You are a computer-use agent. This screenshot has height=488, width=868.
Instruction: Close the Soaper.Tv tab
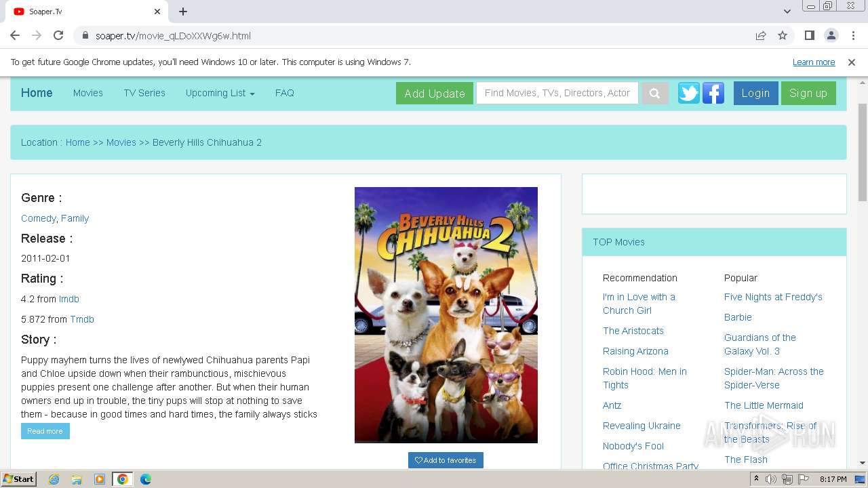[157, 12]
